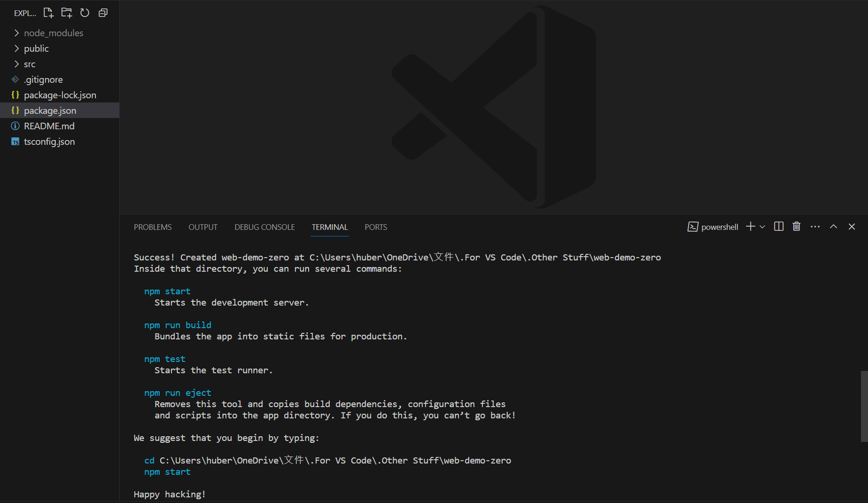Open package-lock.json file
The height and width of the screenshot is (503, 868).
click(x=60, y=95)
